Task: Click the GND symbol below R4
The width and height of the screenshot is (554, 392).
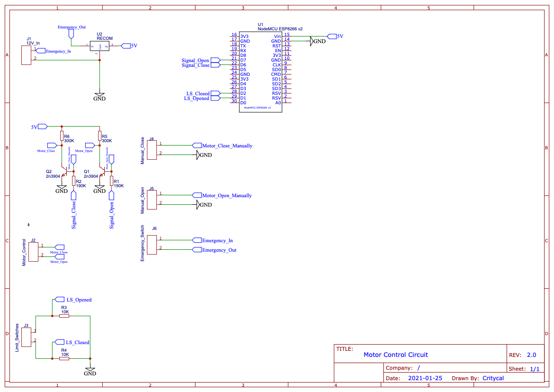Action: [90, 370]
